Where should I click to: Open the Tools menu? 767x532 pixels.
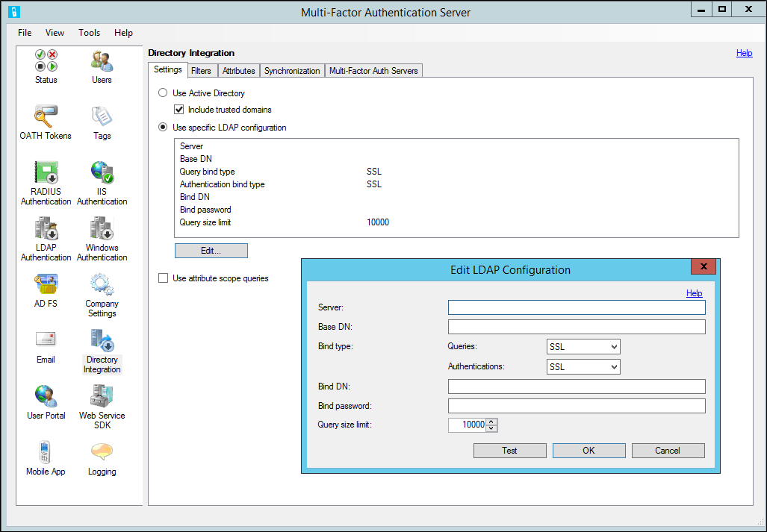click(x=89, y=33)
